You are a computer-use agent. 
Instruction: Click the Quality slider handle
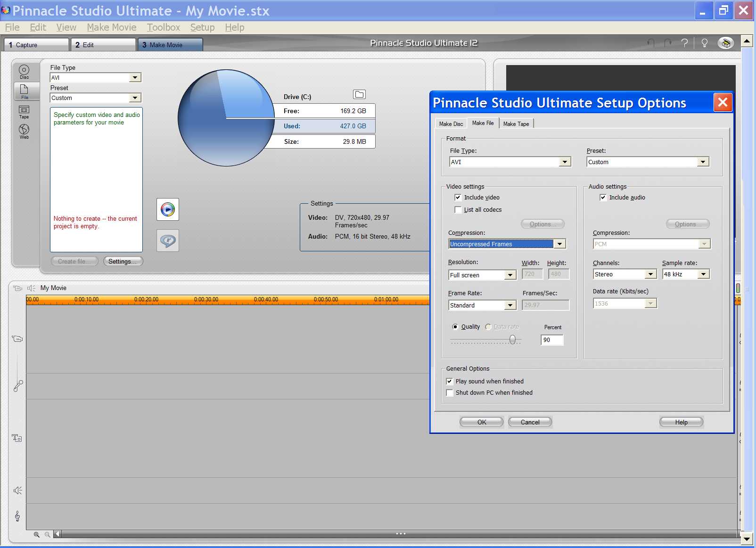[x=513, y=340]
